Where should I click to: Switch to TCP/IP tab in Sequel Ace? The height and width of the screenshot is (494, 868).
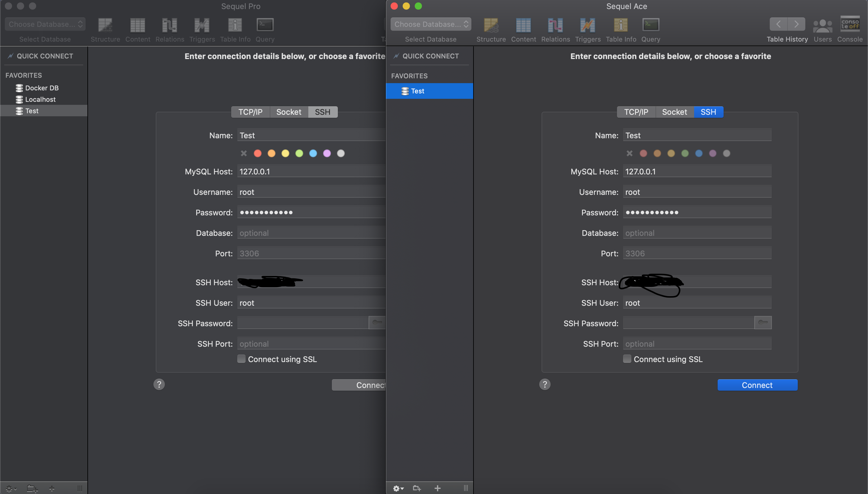coord(636,112)
